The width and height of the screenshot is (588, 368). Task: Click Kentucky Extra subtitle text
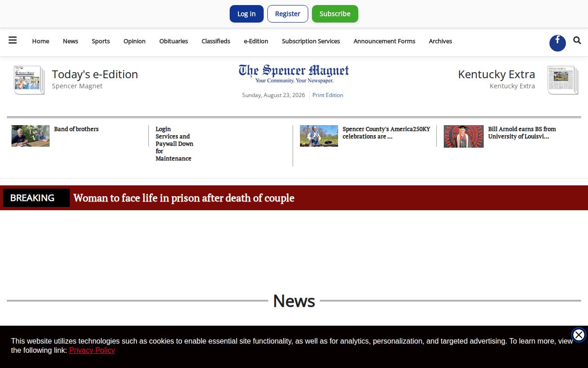(x=512, y=86)
